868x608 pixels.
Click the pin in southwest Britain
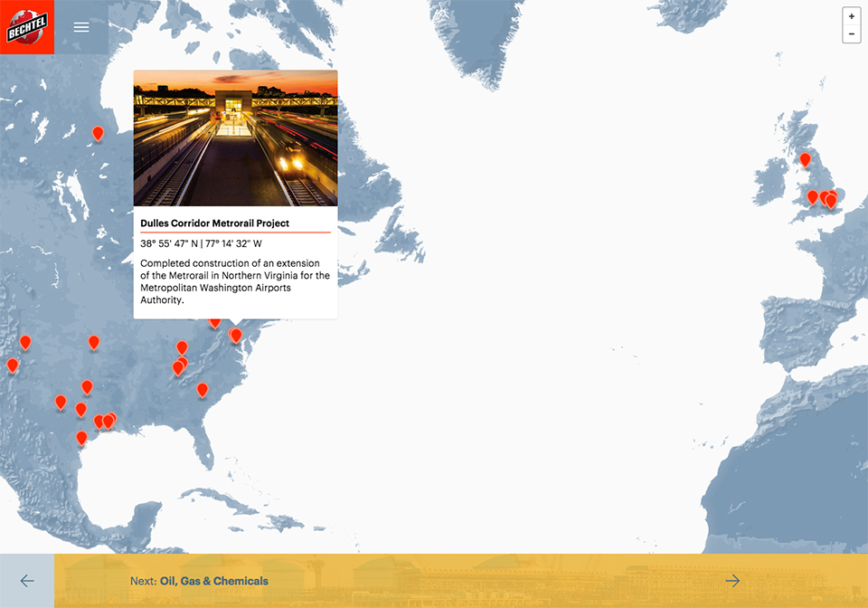point(812,196)
